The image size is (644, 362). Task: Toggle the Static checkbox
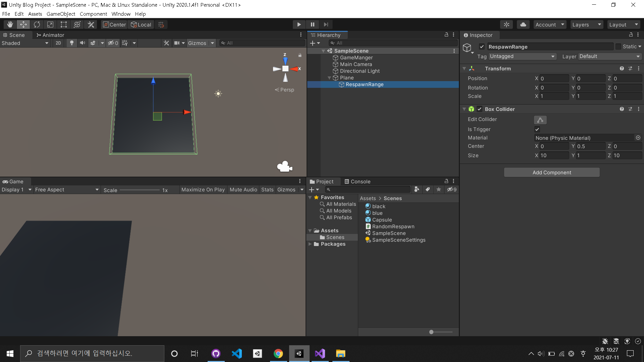tap(618, 47)
